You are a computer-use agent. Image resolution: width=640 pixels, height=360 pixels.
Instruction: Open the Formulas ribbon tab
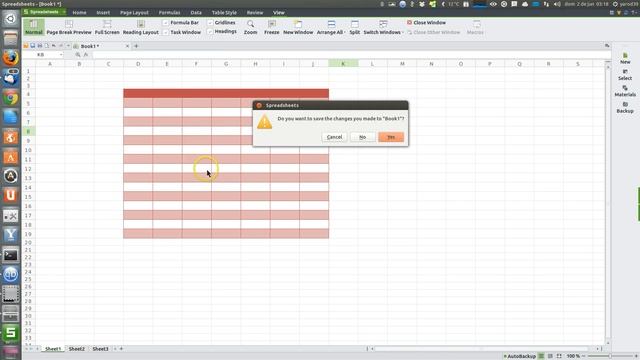point(169,13)
